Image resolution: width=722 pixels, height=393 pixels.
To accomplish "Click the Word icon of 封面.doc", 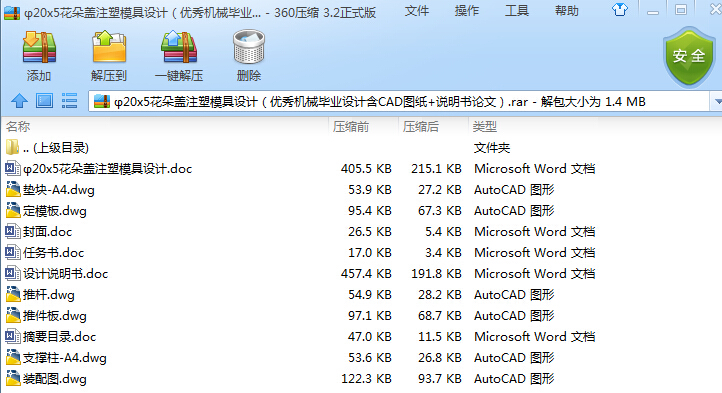I will [12, 231].
